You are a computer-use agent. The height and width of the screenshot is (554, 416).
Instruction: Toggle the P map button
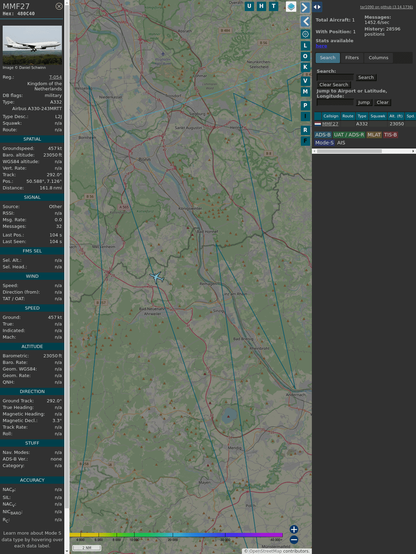[x=305, y=105]
